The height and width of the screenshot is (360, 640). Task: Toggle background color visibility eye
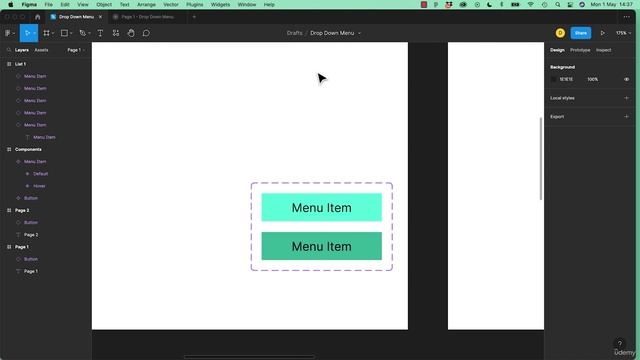pos(627,79)
